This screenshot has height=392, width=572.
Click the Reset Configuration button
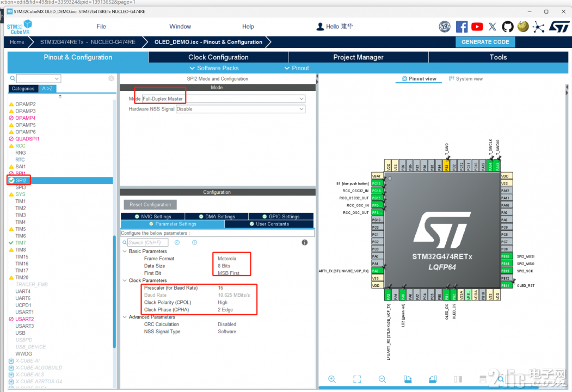pyautogui.click(x=150, y=205)
